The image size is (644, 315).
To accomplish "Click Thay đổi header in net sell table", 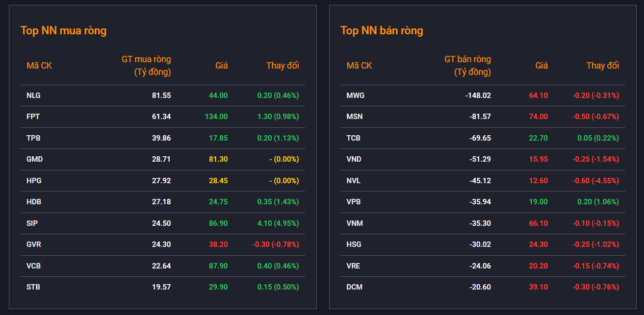I will coord(602,66).
